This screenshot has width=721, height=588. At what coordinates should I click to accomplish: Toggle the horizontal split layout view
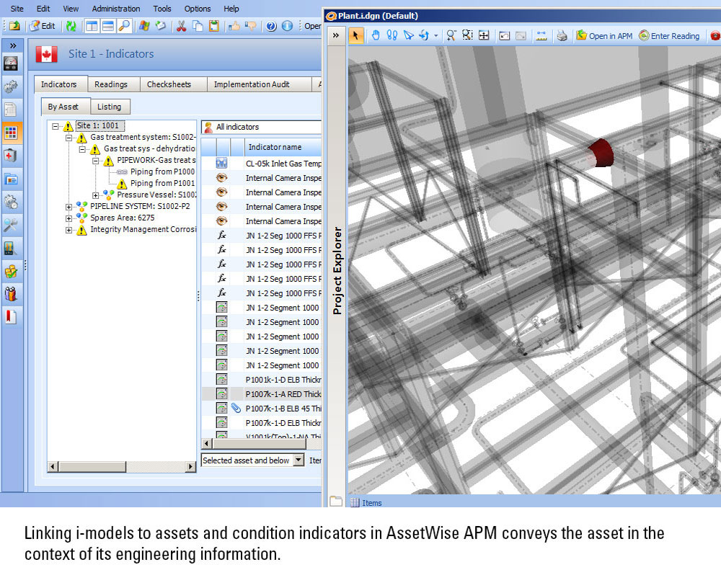point(108,26)
